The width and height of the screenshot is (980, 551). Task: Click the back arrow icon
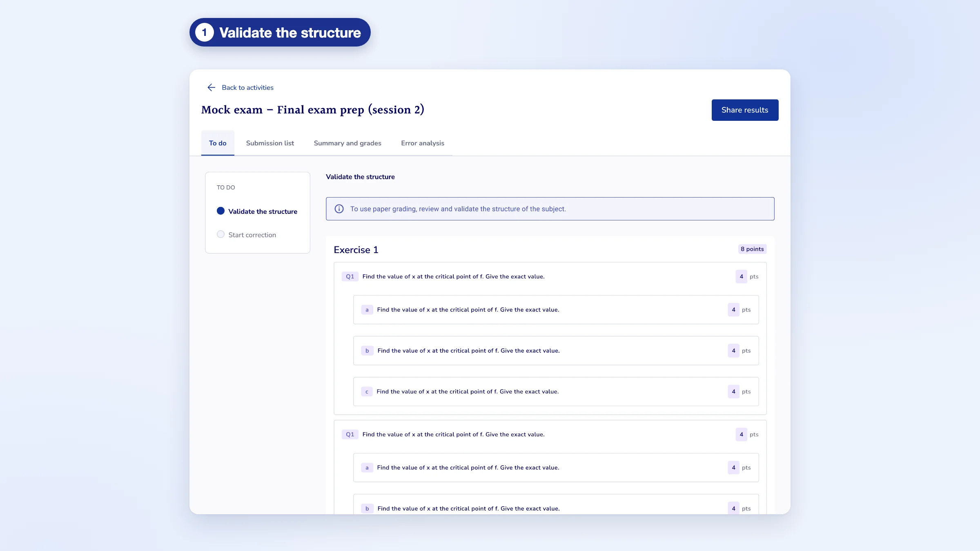click(211, 87)
